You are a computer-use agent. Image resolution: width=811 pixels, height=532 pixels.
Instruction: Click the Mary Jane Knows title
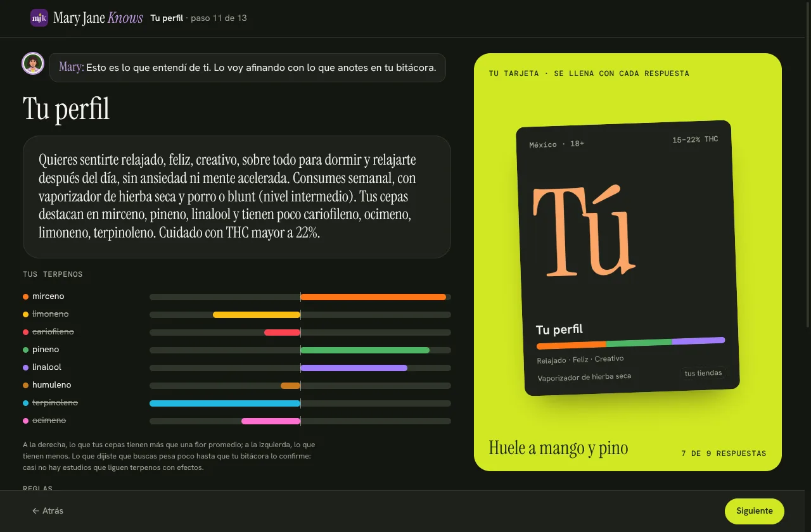98,18
